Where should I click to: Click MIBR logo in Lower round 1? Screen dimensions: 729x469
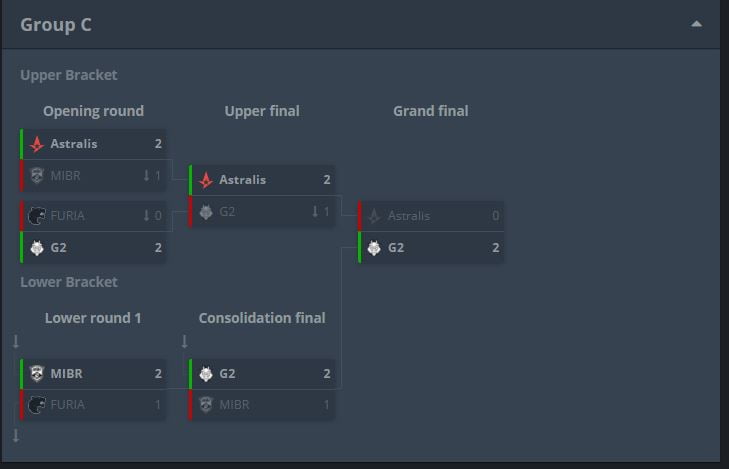(37, 373)
